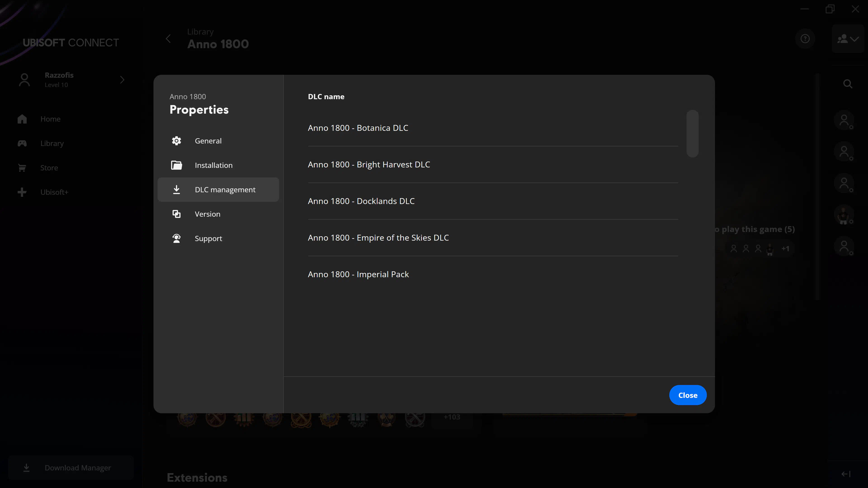Click the Installation folder icon
868x488 pixels.
click(x=176, y=165)
